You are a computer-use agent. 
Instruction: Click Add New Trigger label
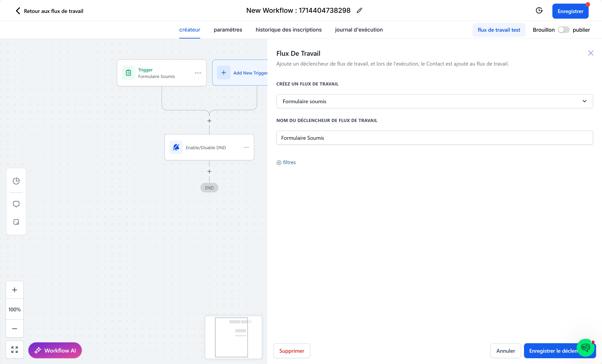(250, 73)
